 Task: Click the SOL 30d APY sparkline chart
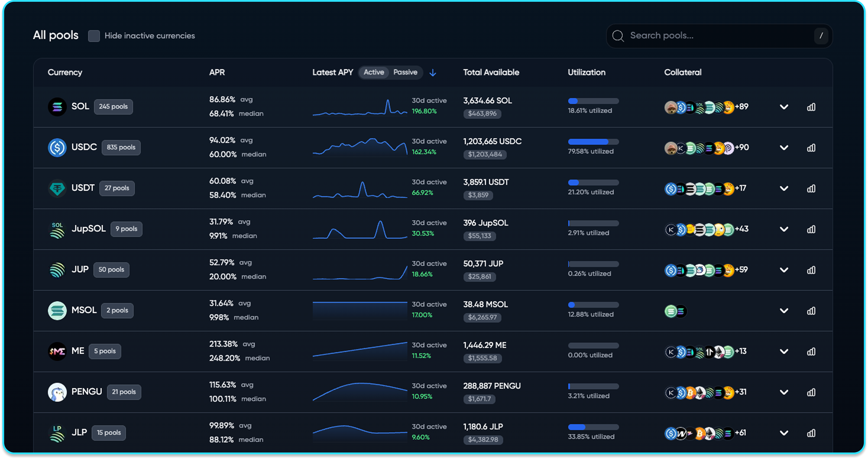359,107
